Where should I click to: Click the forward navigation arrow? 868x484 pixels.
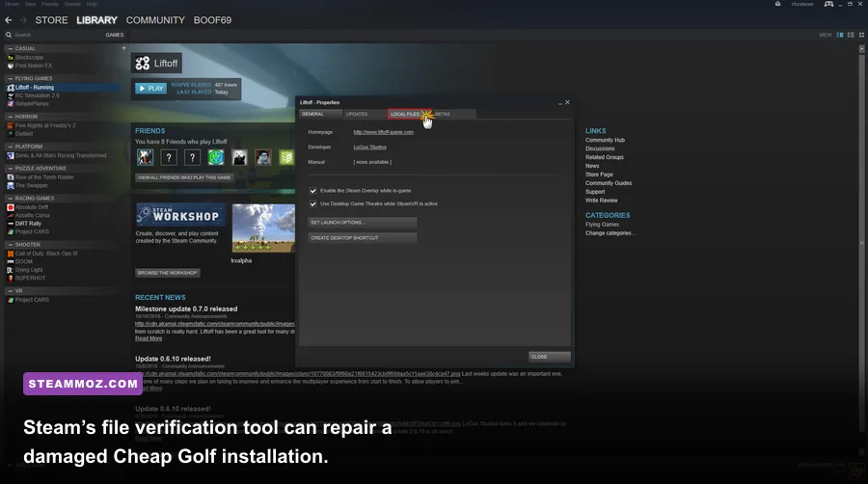[x=23, y=20]
